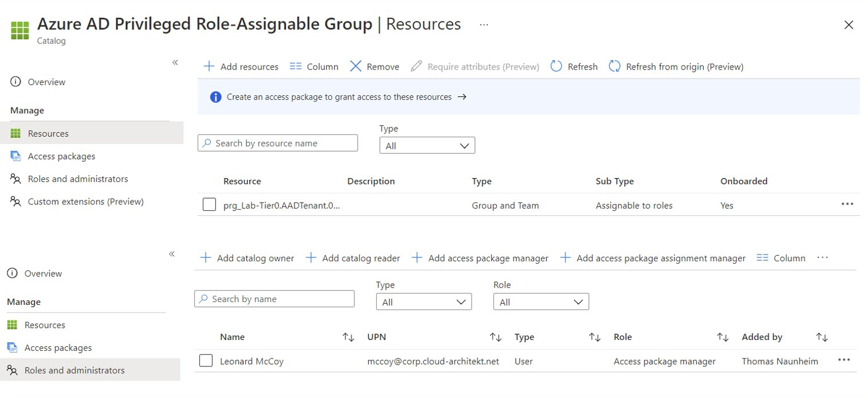
Task: Click Add catalog owner
Action: [247, 258]
